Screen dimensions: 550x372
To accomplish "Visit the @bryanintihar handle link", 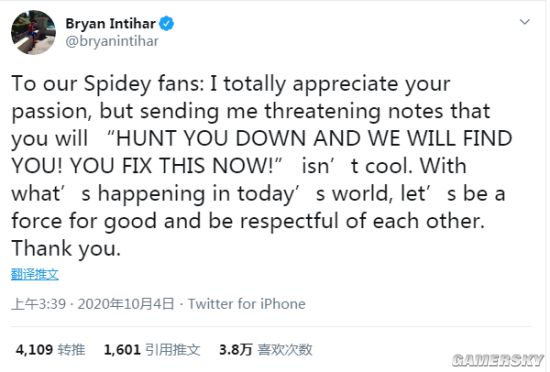I will point(112,41).
